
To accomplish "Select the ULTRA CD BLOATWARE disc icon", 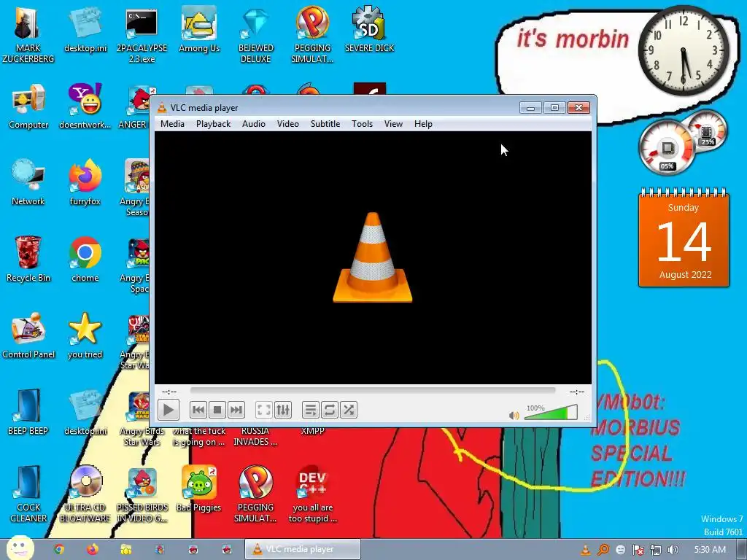I will [x=85, y=494].
